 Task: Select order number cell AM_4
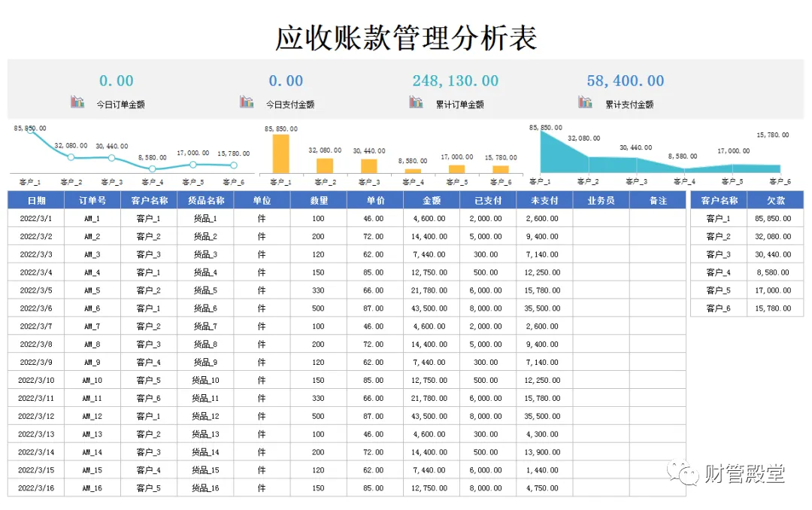[x=92, y=272]
